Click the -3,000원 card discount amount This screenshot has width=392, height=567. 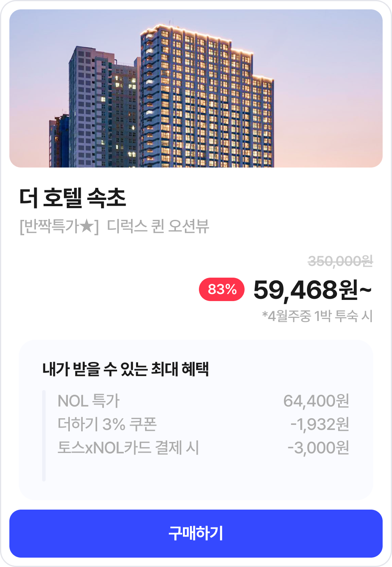tap(318, 448)
